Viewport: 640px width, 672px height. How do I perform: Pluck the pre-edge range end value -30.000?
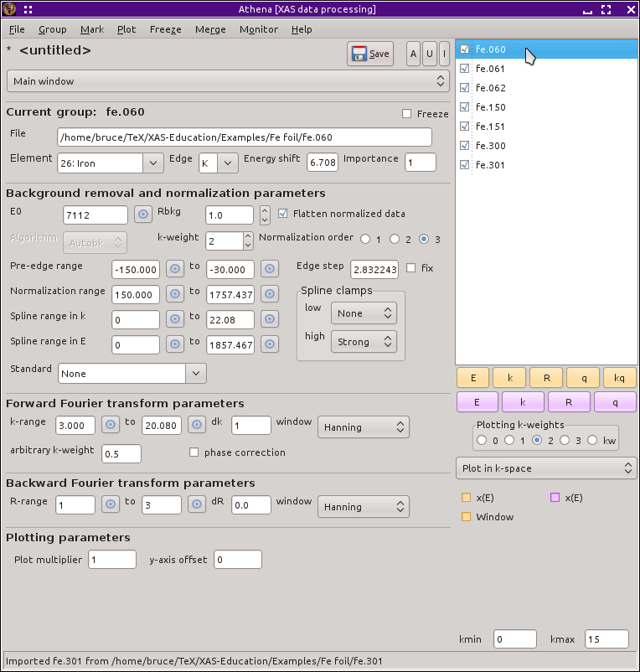click(x=270, y=269)
